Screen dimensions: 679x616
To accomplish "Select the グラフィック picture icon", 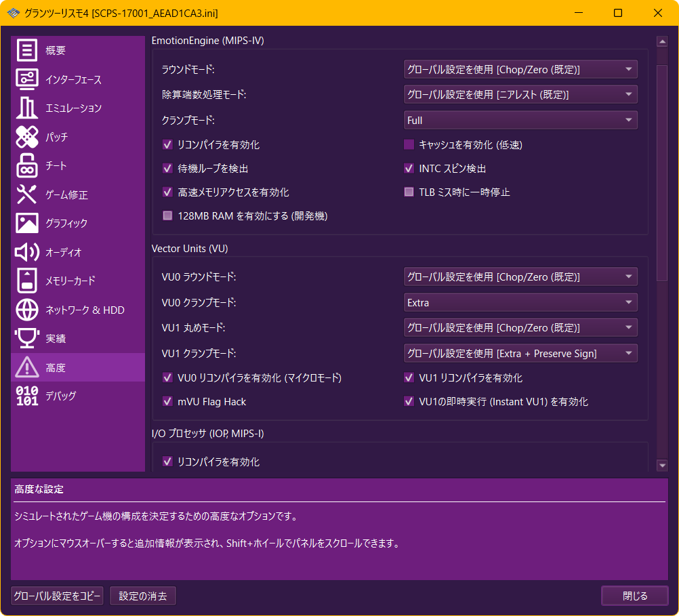I will (x=27, y=223).
